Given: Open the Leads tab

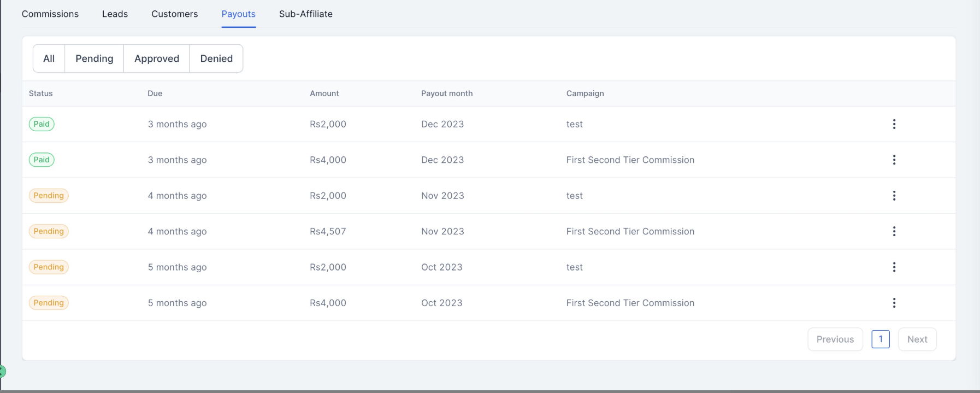Looking at the screenshot, I should tap(115, 14).
